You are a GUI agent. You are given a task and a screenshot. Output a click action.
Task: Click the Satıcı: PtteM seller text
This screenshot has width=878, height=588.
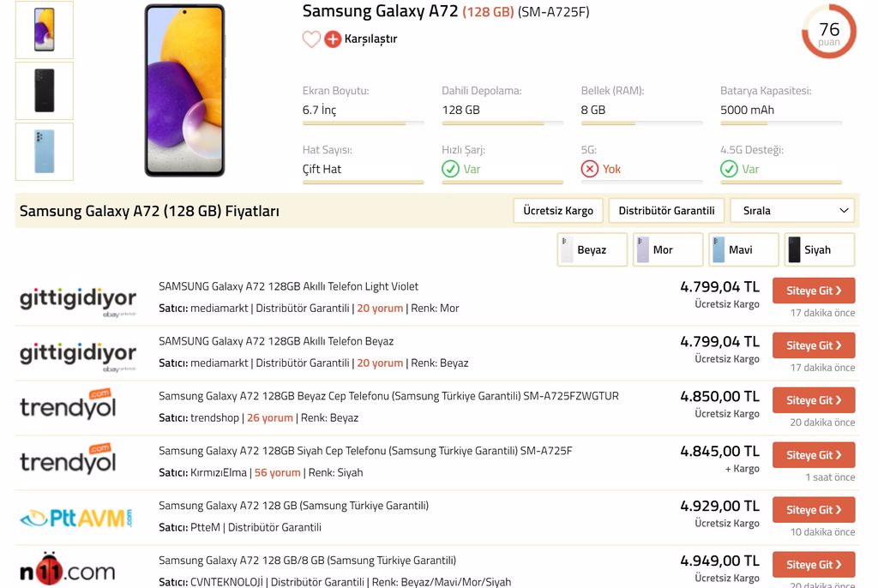tap(189, 527)
